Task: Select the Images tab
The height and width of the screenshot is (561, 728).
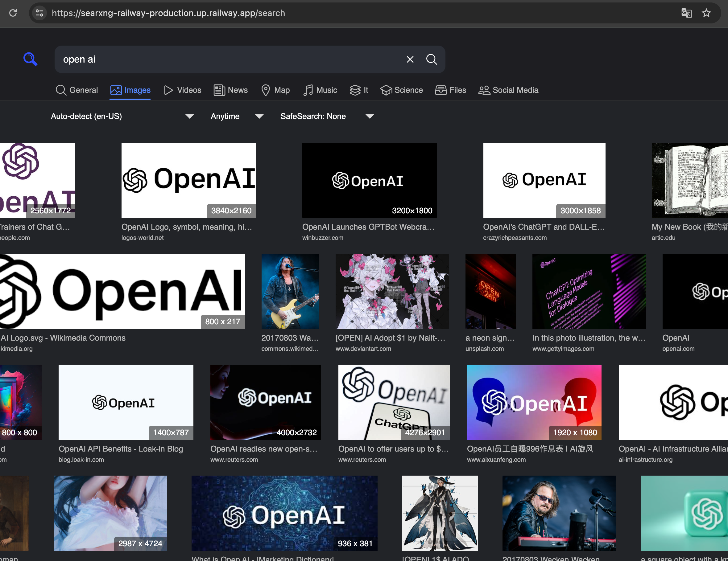Action: pos(130,90)
